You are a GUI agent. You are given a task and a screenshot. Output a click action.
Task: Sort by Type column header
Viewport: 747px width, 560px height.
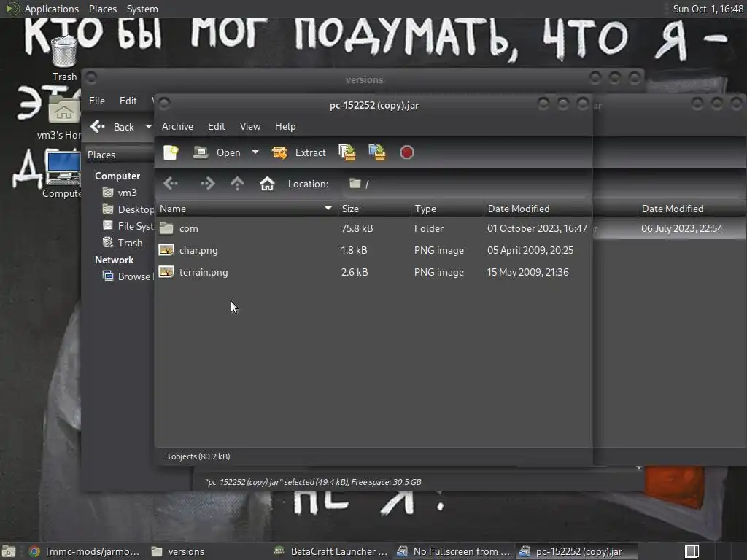pos(447,209)
